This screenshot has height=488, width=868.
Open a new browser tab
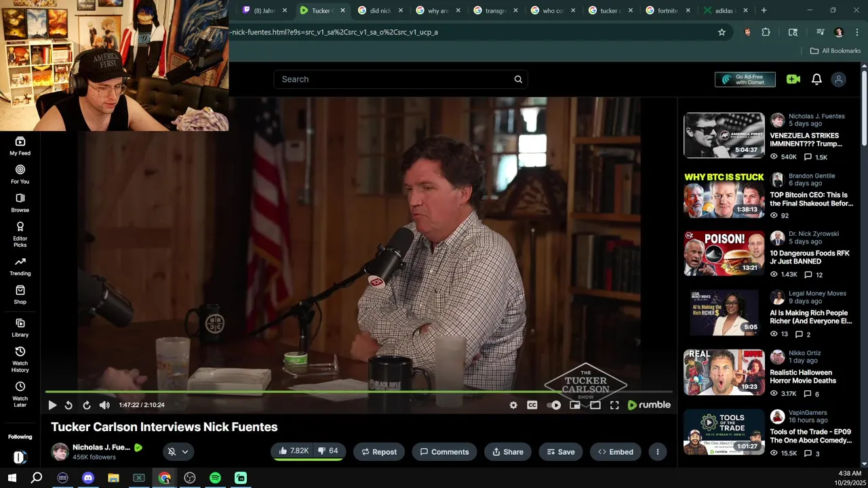click(764, 11)
